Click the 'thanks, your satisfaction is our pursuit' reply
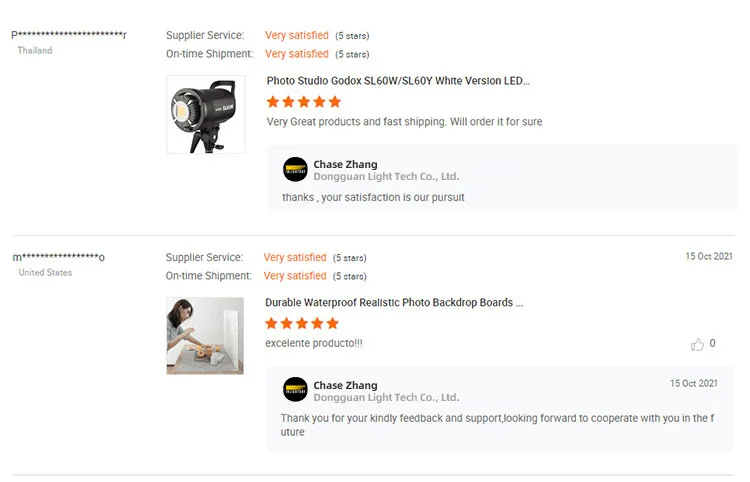Screen dimensions: 750x482 coord(373,197)
